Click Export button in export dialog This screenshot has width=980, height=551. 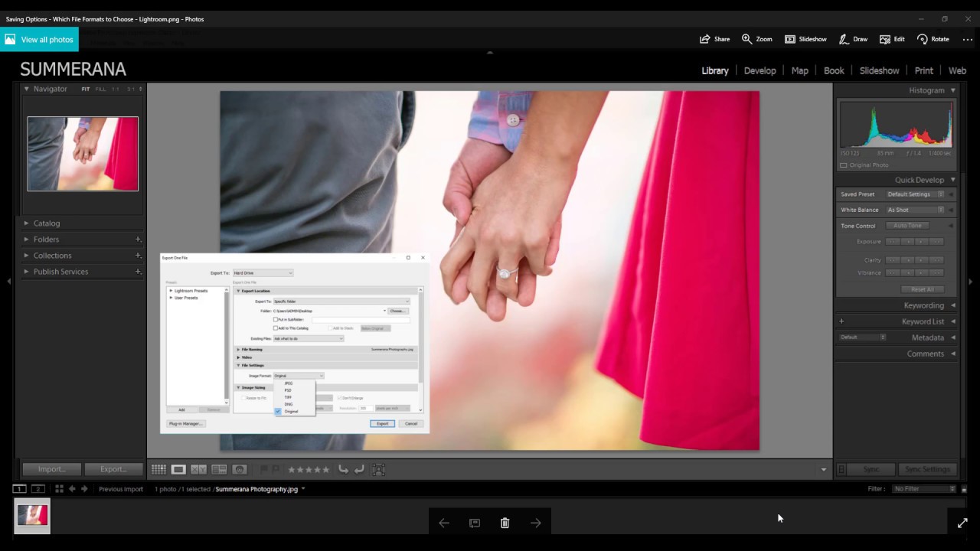[x=382, y=423]
